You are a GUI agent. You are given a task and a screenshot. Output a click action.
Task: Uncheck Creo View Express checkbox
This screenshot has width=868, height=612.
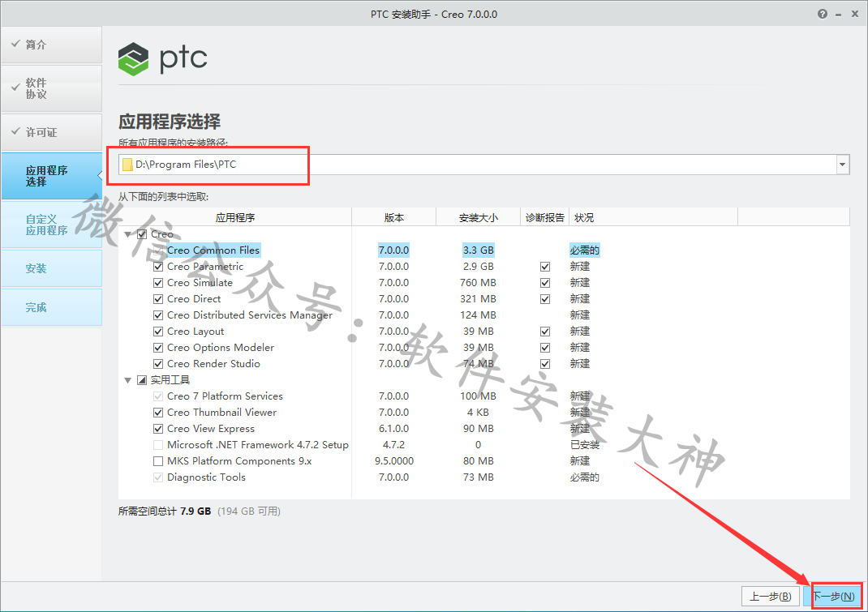pyautogui.click(x=157, y=429)
